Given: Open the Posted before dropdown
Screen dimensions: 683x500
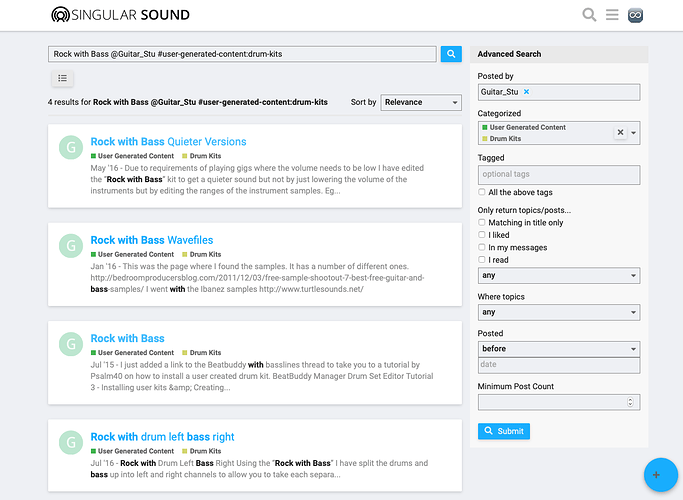Looking at the screenshot, I should pos(558,349).
